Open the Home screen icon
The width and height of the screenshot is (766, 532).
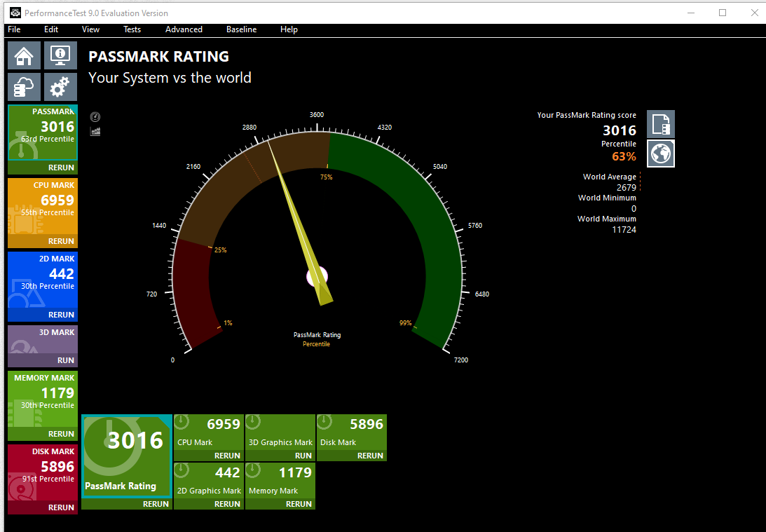click(24, 55)
